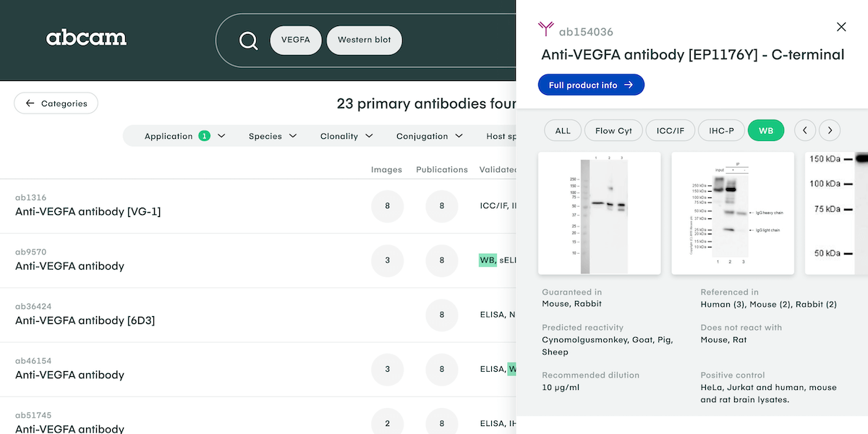Expand the Application filter dropdown

coord(184,136)
